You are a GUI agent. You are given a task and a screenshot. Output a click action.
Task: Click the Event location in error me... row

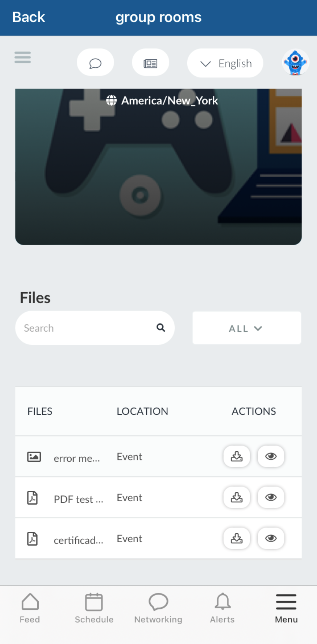(129, 457)
